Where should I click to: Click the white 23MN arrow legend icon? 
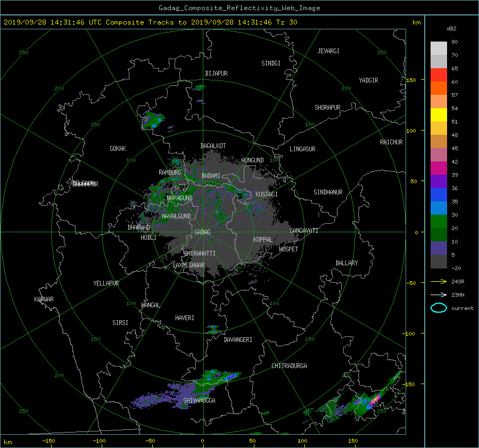[439, 295]
